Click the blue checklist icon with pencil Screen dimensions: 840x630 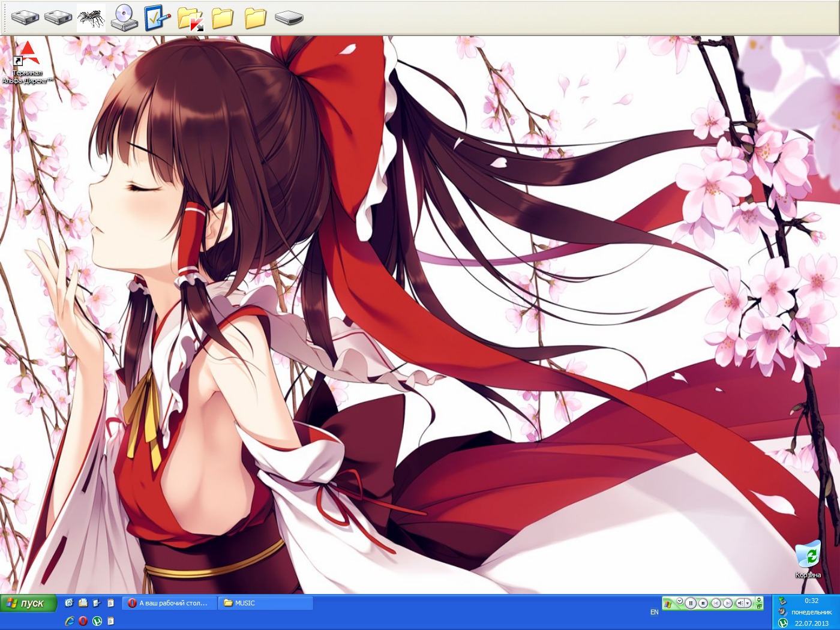[x=156, y=17]
